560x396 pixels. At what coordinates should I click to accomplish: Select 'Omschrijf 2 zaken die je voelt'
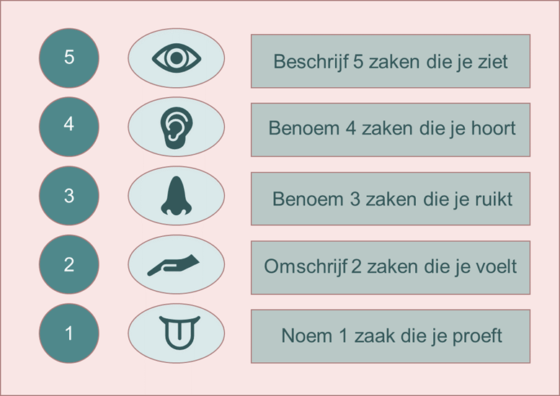pyautogui.click(x=391, y=268)
